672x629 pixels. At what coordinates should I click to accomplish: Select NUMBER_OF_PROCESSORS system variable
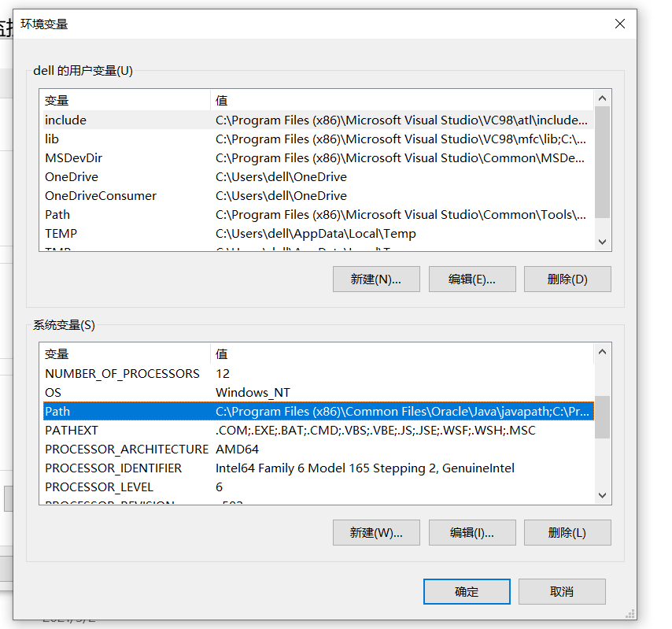point(319,373)
